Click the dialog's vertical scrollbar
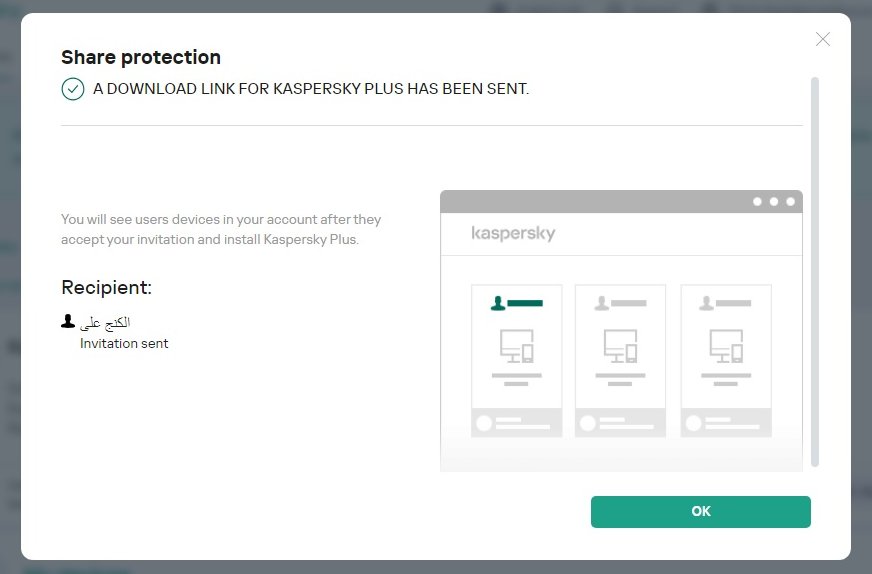Image resolution: width=872 pixels, height=574 pixels. 815,270
